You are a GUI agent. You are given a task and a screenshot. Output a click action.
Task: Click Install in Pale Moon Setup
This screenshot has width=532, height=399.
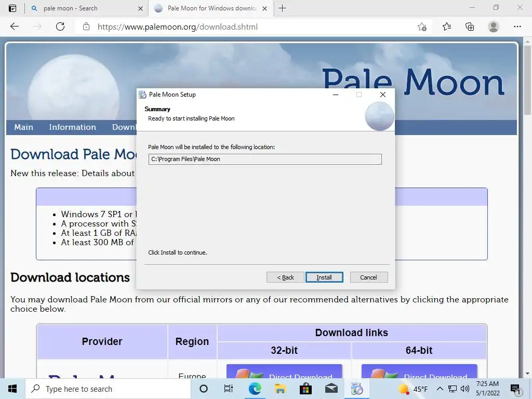(324, 277)
